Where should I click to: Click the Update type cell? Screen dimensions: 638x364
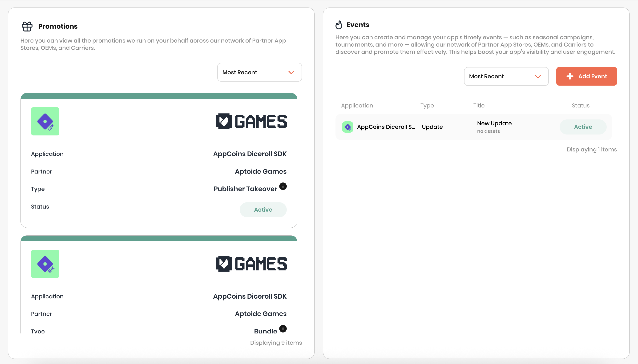432,127
